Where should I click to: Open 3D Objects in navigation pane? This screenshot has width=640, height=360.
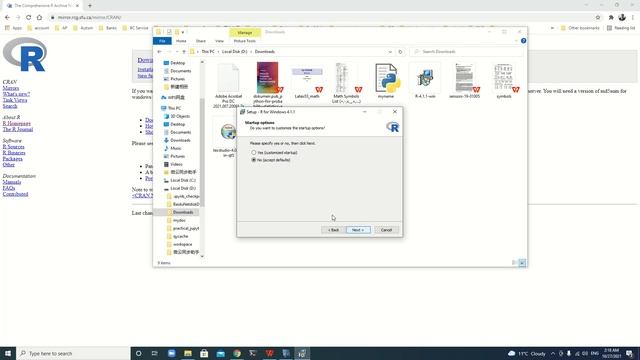(180, 116)
